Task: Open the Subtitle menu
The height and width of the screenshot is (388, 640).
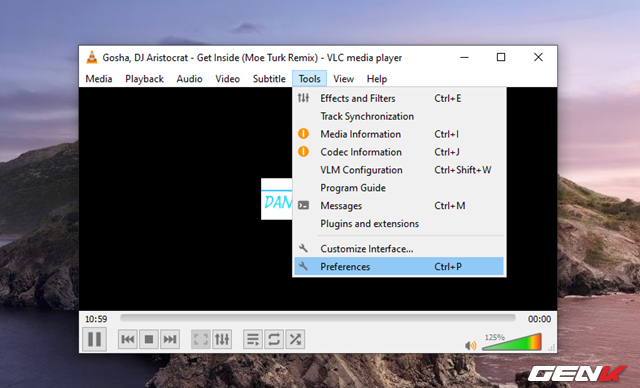Action: click(269, 79)
